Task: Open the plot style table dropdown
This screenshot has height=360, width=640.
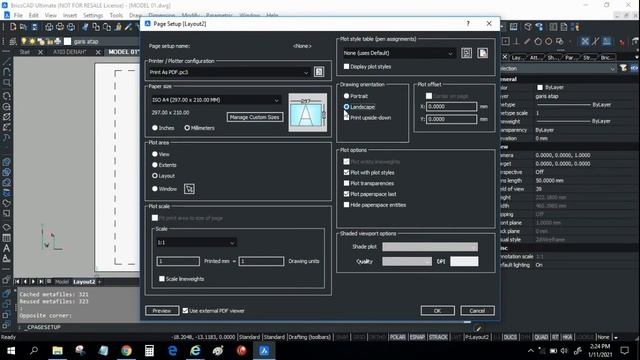Action: tap(398, 53)
